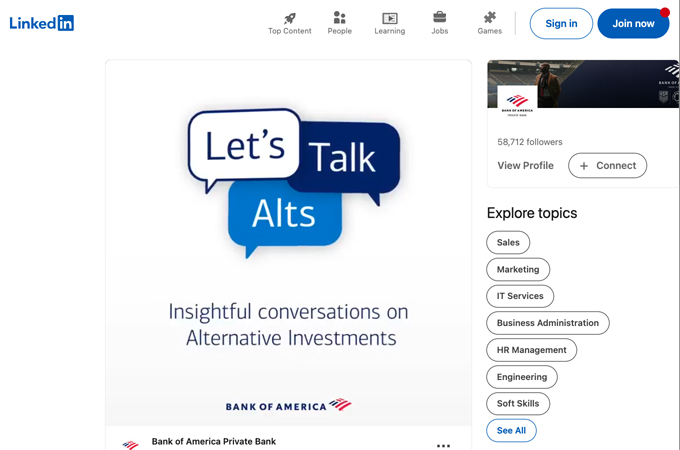Image resolution: width=680 pixels, height=450 pixels.
Task: Select the Soft Skills topic
Action: [518, 404]
